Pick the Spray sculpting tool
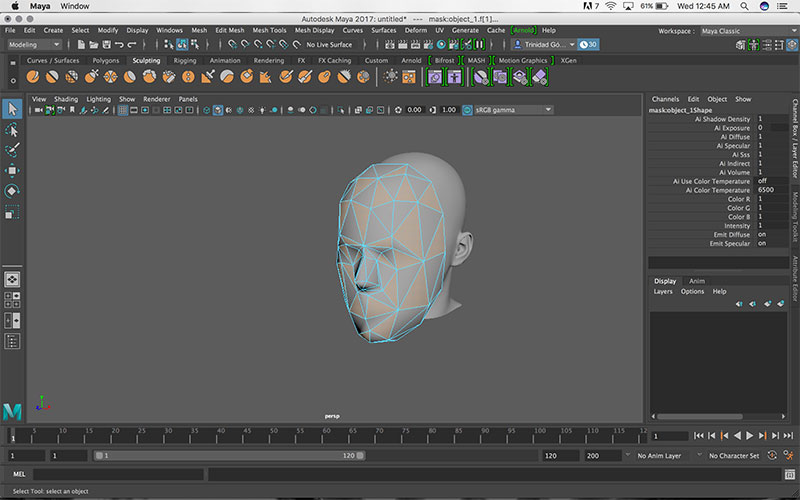Screen dimensions: 800x500 coord(169,77)
